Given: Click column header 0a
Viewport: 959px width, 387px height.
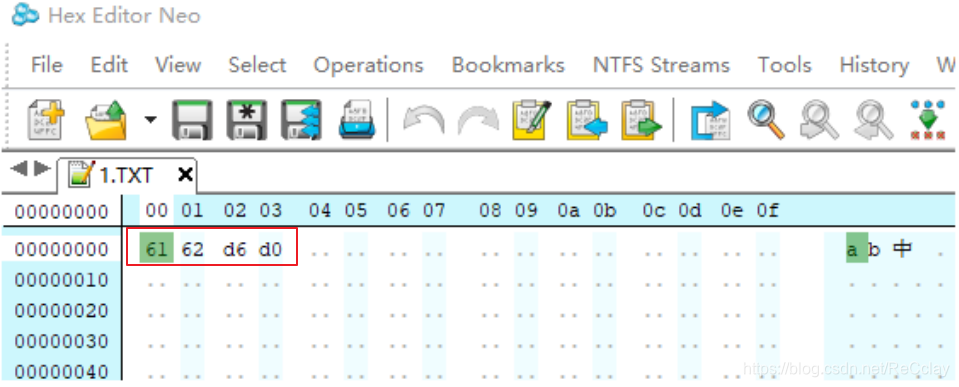Looking at the screenshot, I should [568, 212].
